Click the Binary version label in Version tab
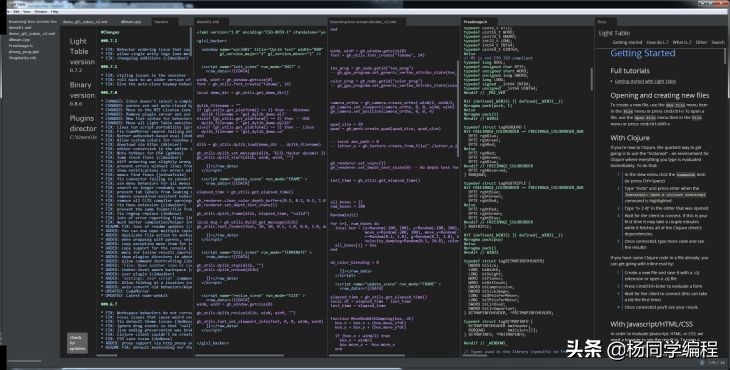This screenshot has height=370, width=730. pos(82,90)
